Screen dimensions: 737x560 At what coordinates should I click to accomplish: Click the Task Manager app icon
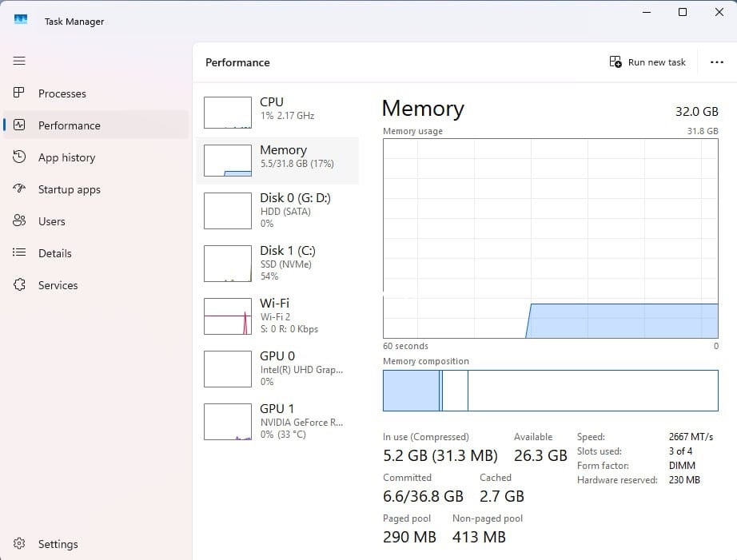pyautogui.click(x=21, y=20)
